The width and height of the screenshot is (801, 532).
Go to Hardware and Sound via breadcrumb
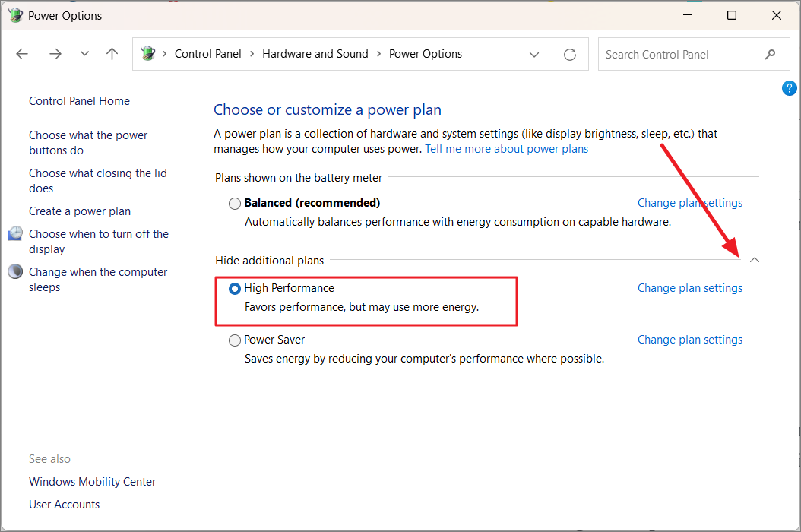[x=315, y=53]
